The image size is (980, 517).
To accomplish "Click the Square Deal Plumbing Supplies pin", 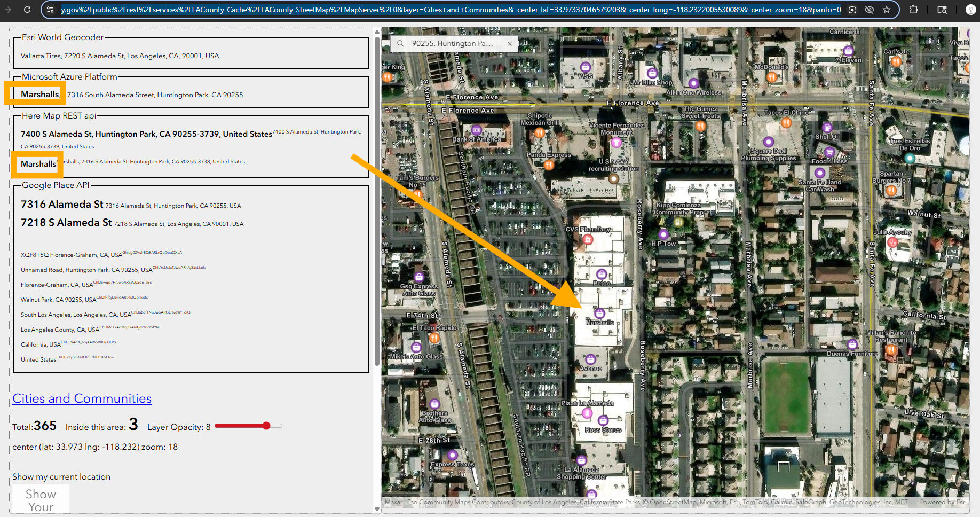I will [769, 142].
